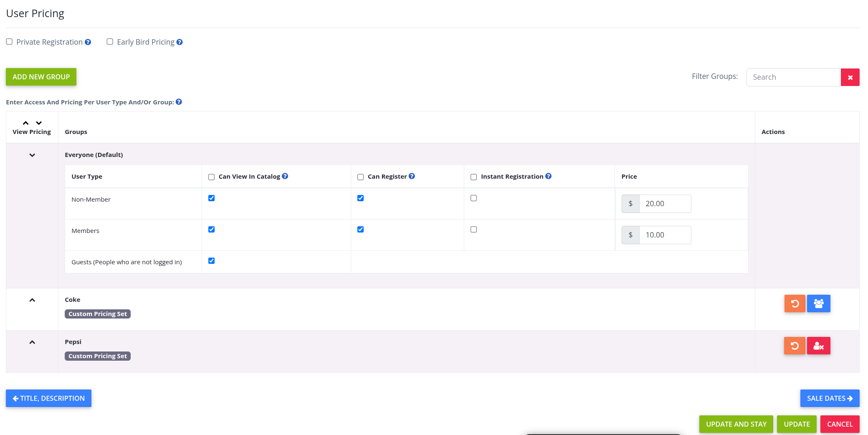Click the Non-Member price field
Image resolution: width=868 pixels, height=435 pixels.
(x=665, y=204)
